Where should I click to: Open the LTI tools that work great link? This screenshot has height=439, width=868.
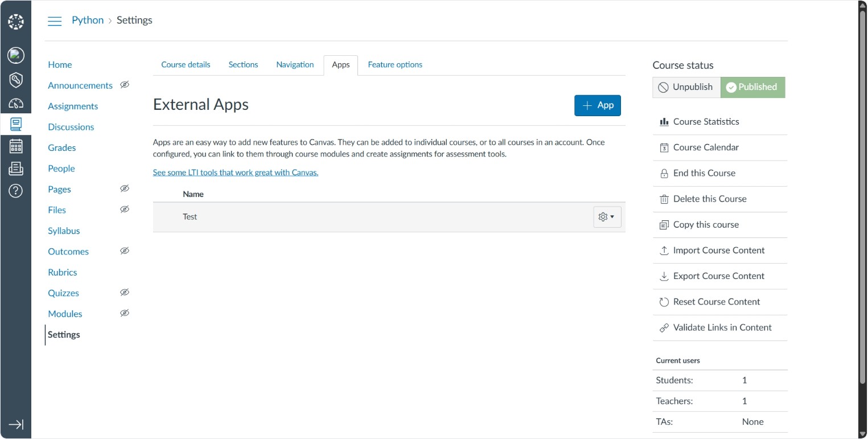click(236, 173)
